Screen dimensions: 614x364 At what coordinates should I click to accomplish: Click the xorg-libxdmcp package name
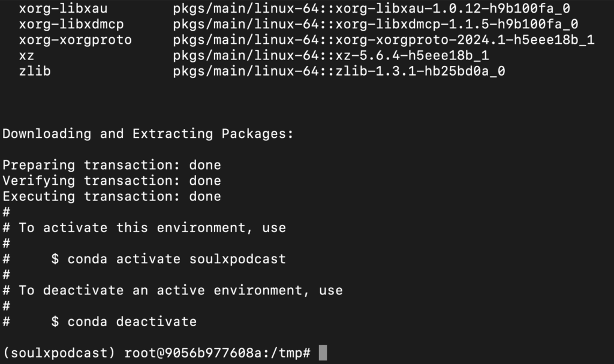[x=71, y=25]
